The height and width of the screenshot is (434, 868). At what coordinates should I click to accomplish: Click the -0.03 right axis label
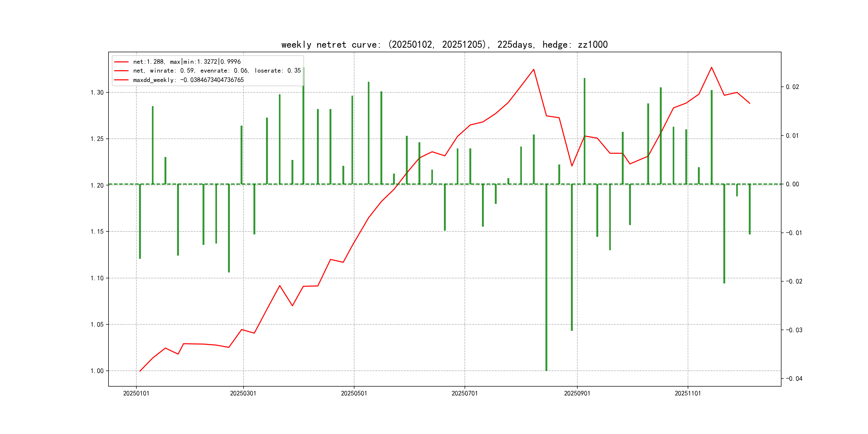[794, 330]
